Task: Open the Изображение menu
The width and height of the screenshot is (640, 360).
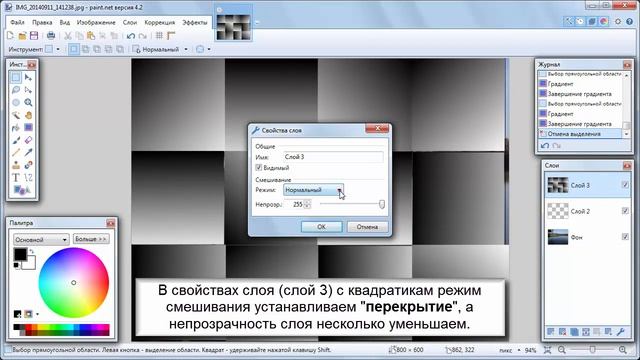Action: (x=96, y=22)
